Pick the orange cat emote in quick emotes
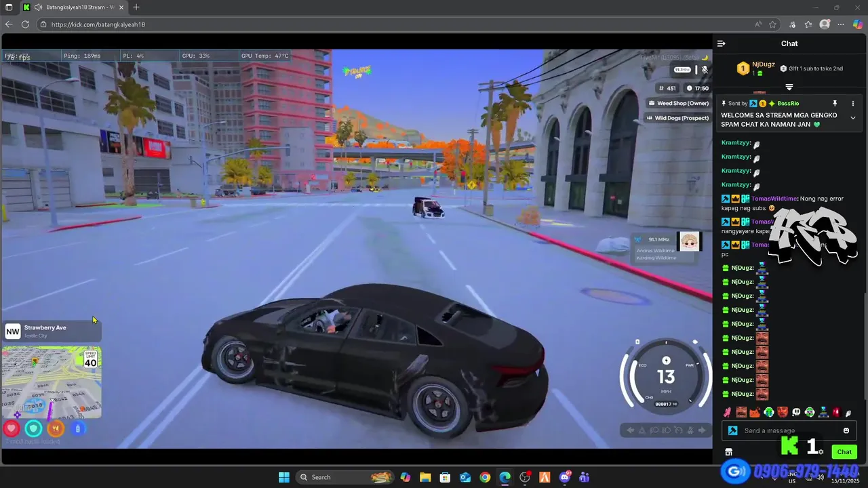The width and height of the screenshot is (868, 488). click(755, 412)
